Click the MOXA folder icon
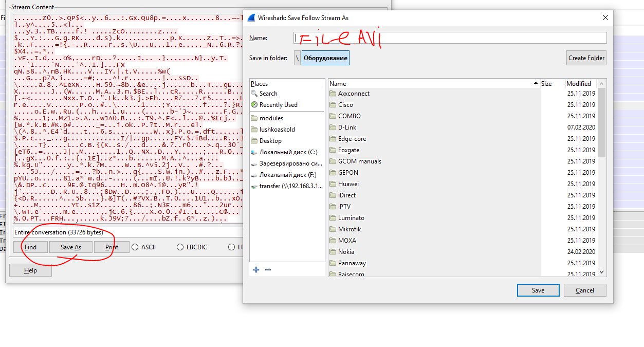The width and height of the screenshot is (644, 347). pyautogui.click(x=332, y=241)
